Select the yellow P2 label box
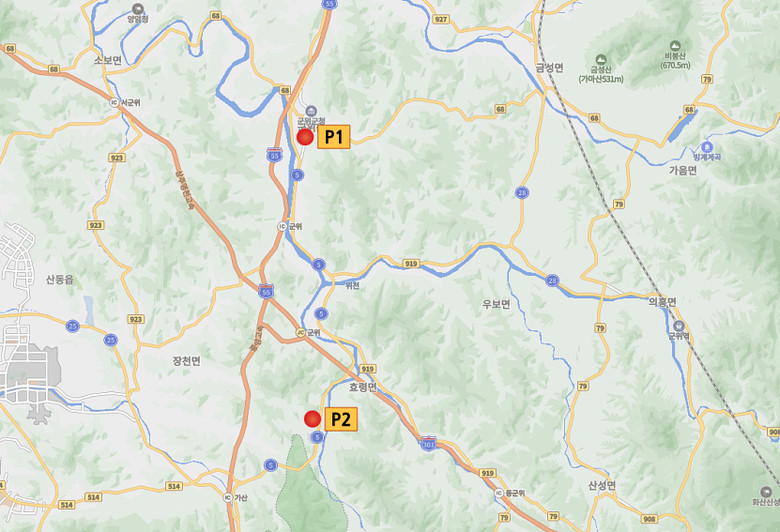Screen dimensions: 780x532 [x=341, y=419]
